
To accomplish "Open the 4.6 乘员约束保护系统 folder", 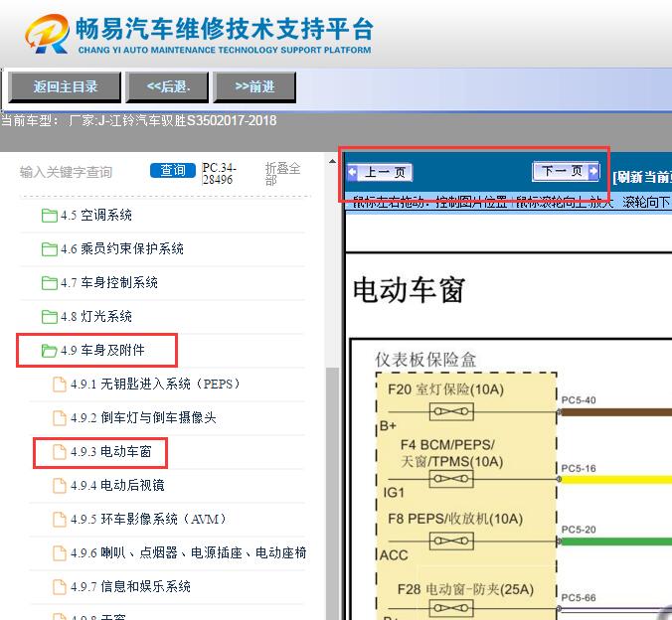I will 121,248.
